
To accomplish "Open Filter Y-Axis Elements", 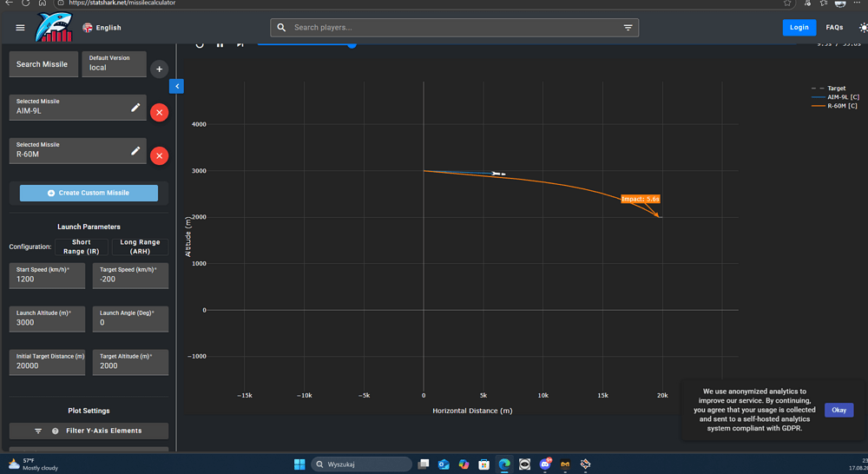I will (x=89, y=431).
